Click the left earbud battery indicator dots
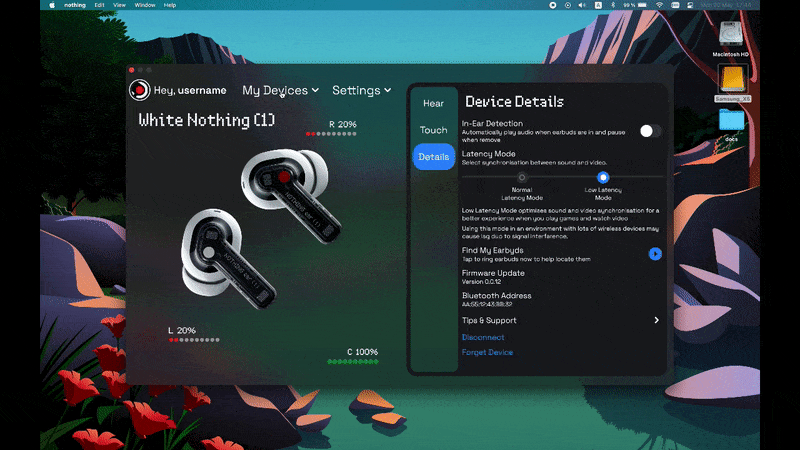Screen dimensions: 800x450 point(194,340)
